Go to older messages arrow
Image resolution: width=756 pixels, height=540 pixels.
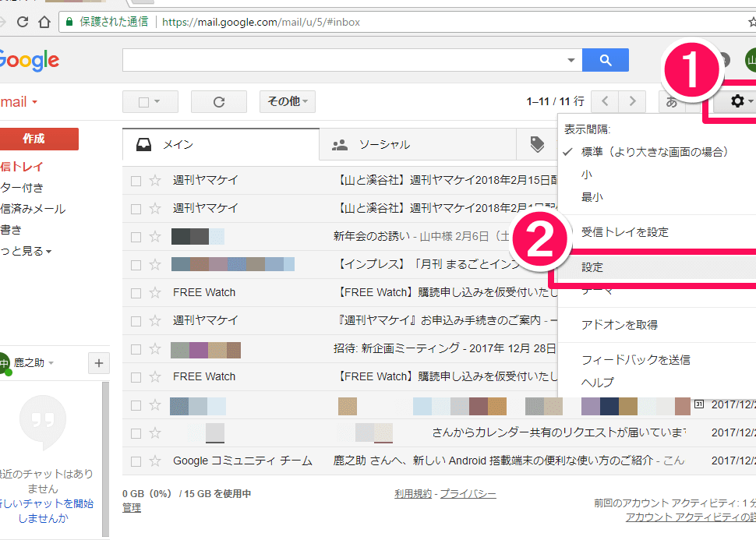point(632,101)
